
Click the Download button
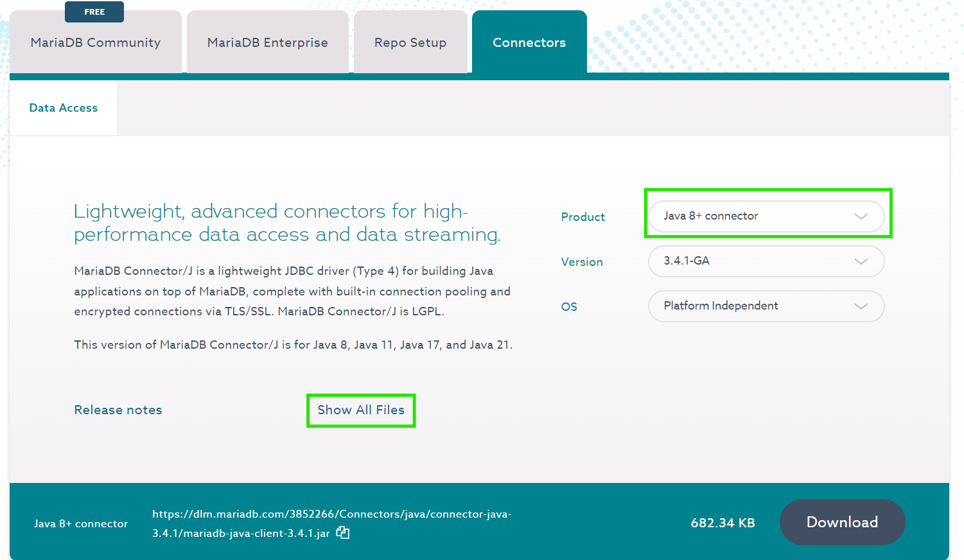click(x=842, y=522)
